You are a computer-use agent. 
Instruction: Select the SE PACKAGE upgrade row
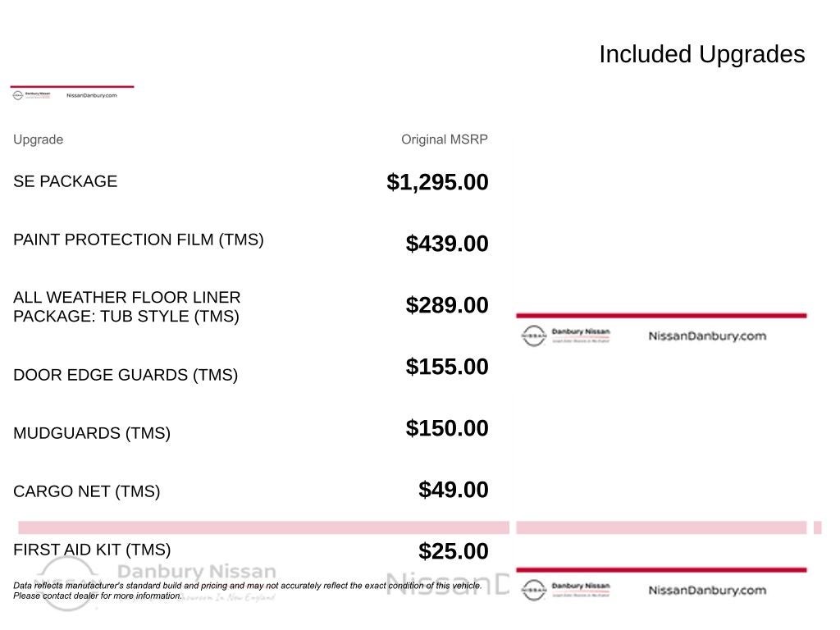(65, 181)
